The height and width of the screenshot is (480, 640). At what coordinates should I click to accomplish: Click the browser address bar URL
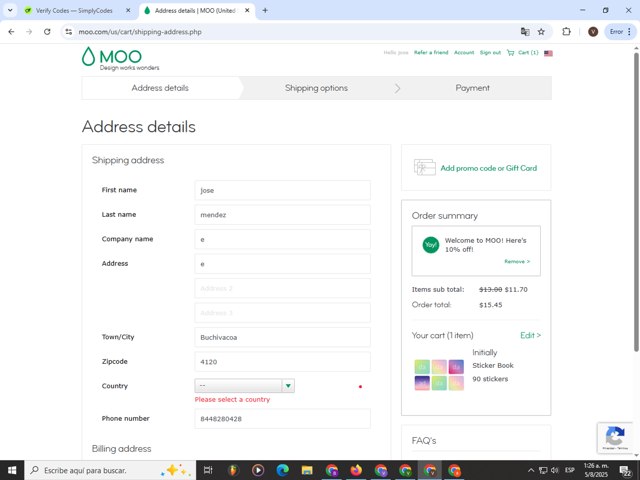pos(140,32)
